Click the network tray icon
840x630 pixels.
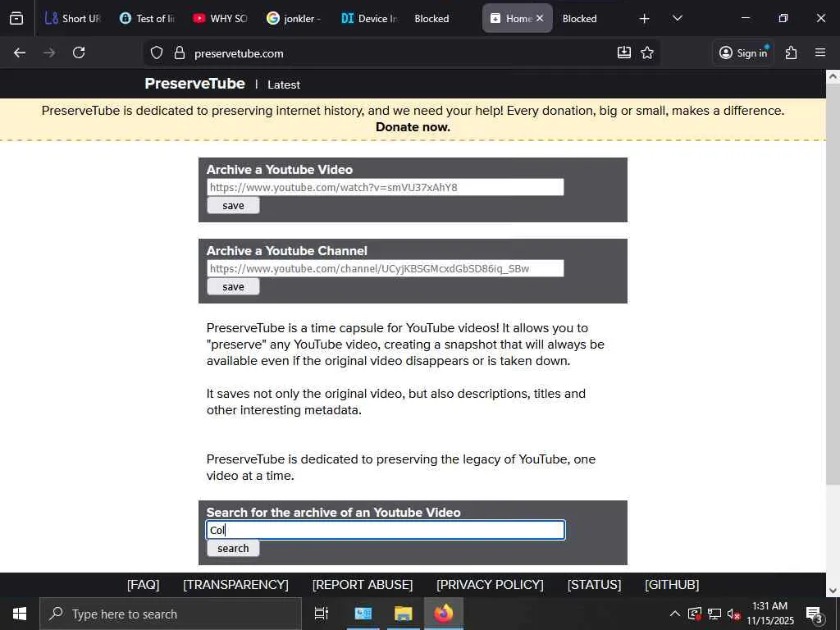pos(714,614)
